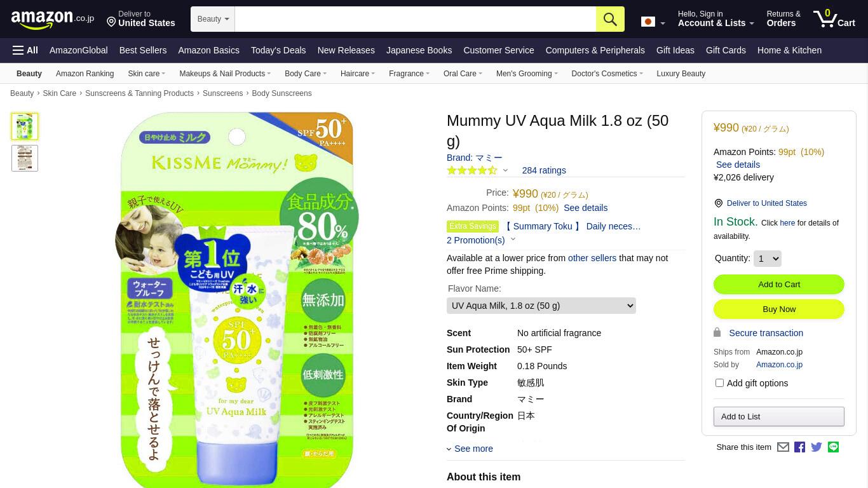Screen dimensions: 868x488
Task: Share this item on Facebook
Action: point(799,447)
